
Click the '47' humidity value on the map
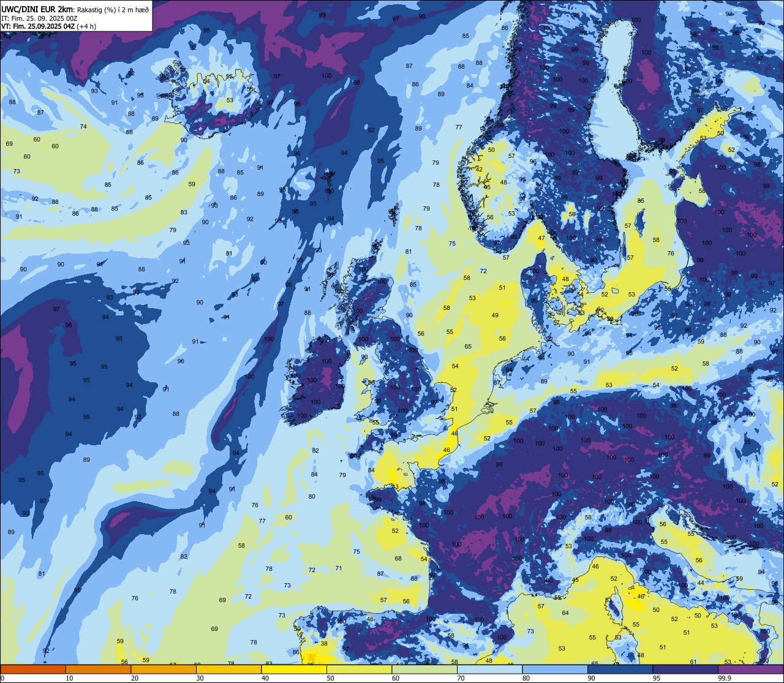coord(541,238)
